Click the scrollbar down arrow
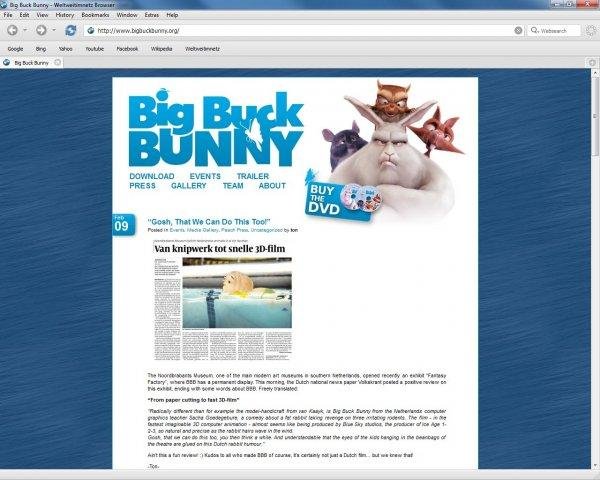Image resolution: width=600 pixels, height=480 pixels. [x=595, y=465]
